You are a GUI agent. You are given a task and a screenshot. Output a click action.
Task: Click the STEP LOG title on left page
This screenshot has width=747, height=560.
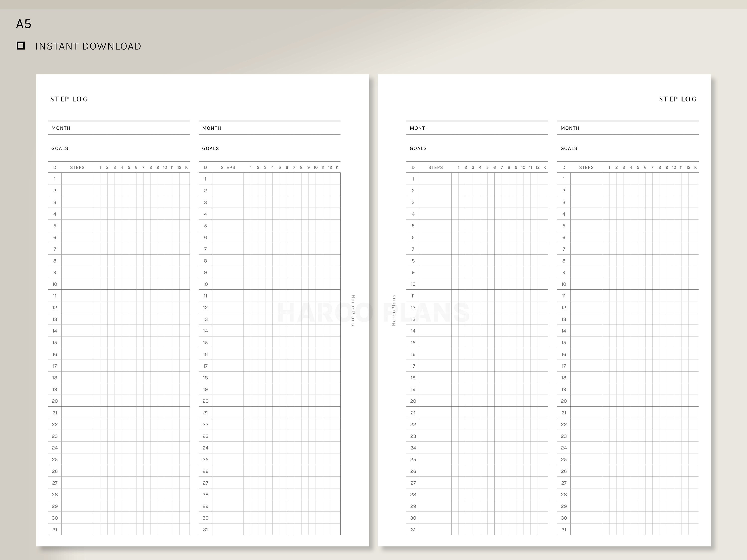click(x=69, y=99)
